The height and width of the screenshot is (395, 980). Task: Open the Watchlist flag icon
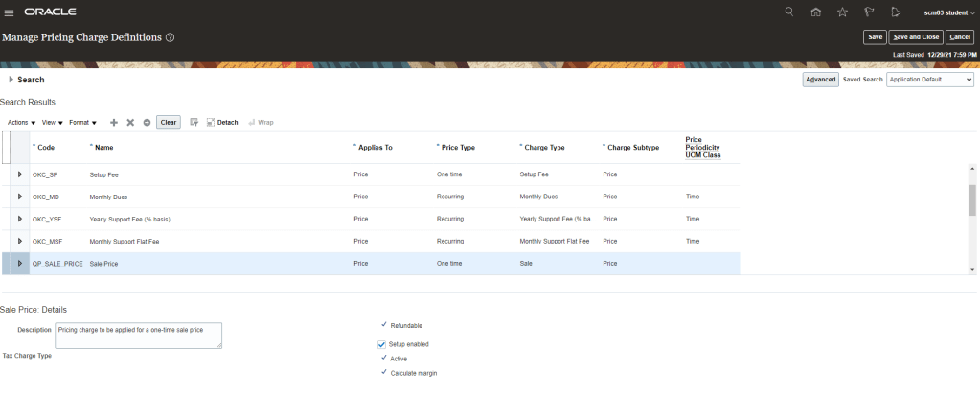pos(869,12)
